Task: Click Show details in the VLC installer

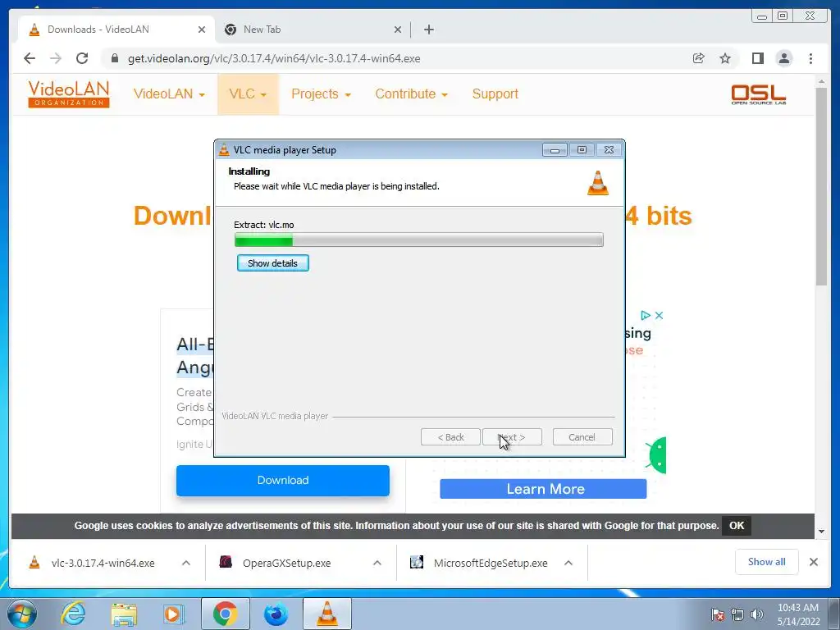Action: (272, 263)
